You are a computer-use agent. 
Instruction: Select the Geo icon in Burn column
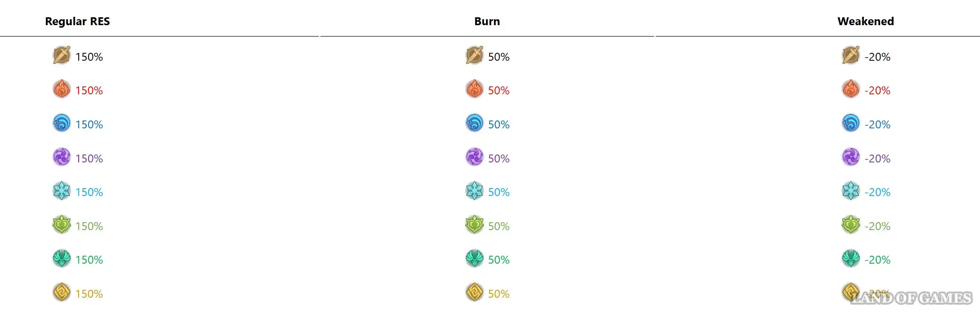tap(474, 292)
